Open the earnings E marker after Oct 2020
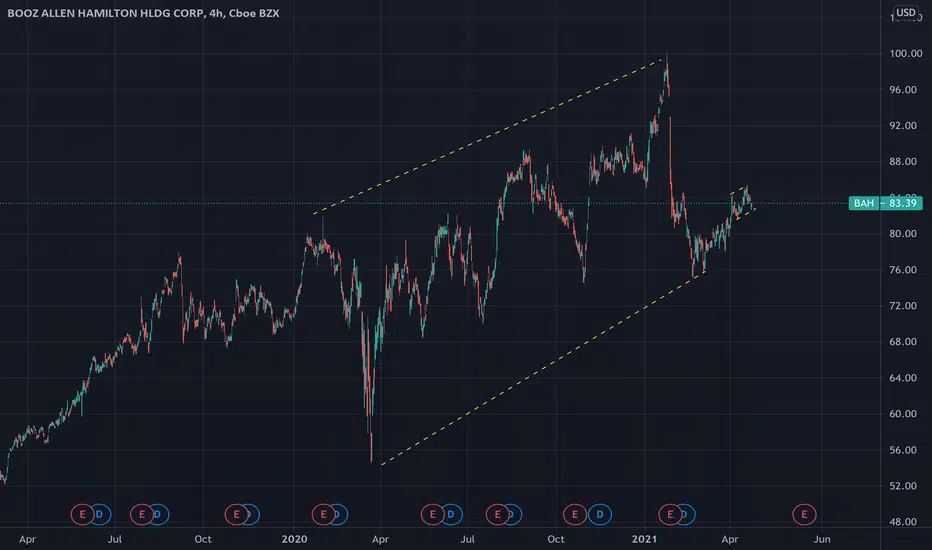 pos(575,514)
